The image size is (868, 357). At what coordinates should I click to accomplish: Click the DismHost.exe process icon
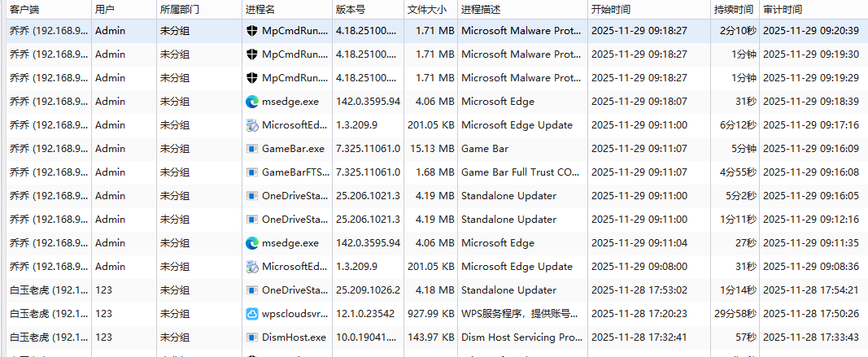(x=252, y=337)
